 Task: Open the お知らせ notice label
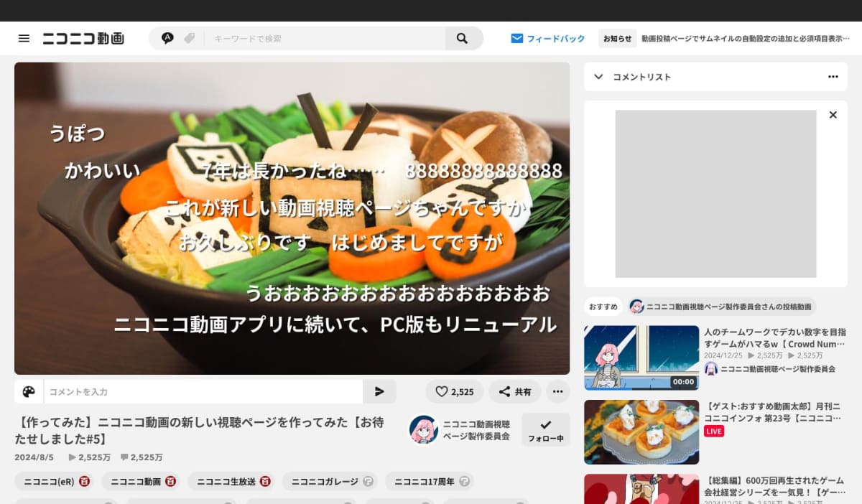(x=618, y=39)
